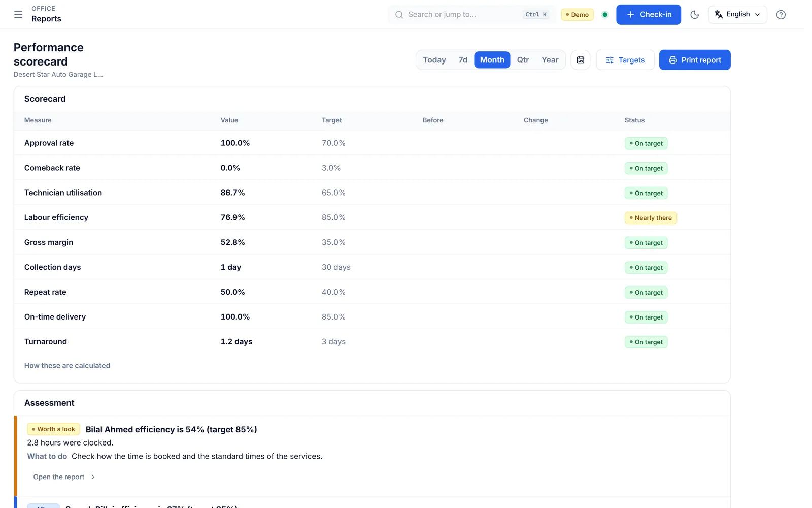
Task: Select the Approval rate measure
Action: [49, 143]
